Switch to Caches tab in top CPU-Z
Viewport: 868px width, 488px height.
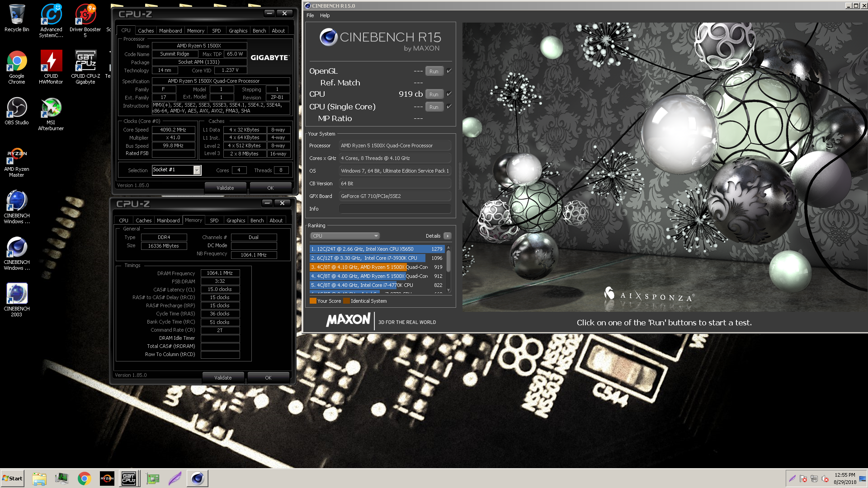point(146,31)
